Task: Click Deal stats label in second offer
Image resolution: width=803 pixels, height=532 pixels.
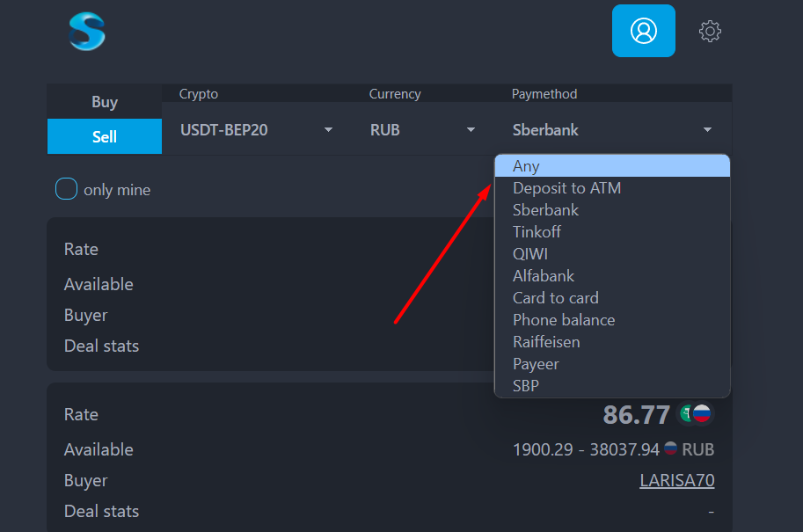Action: [x=101, y=511]
